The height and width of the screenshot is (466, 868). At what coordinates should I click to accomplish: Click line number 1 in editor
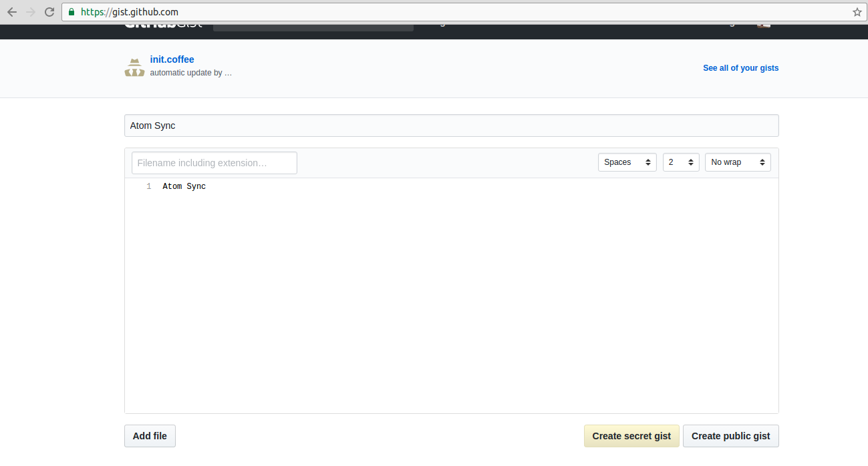[148, 186]
